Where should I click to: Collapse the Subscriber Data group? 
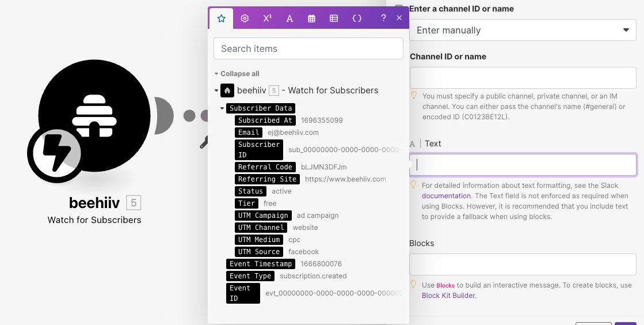pyautogui.click(x=222, y=108)
